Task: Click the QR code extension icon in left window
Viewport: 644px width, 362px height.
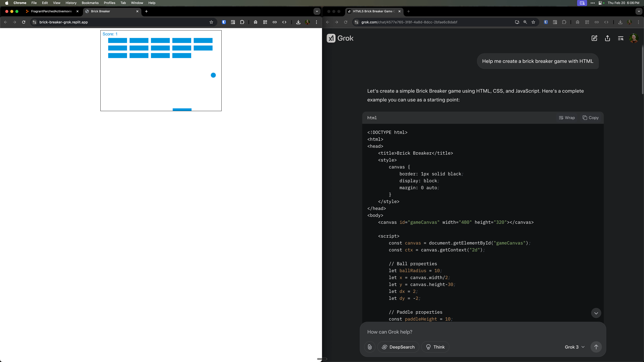Action: (265, 22)
